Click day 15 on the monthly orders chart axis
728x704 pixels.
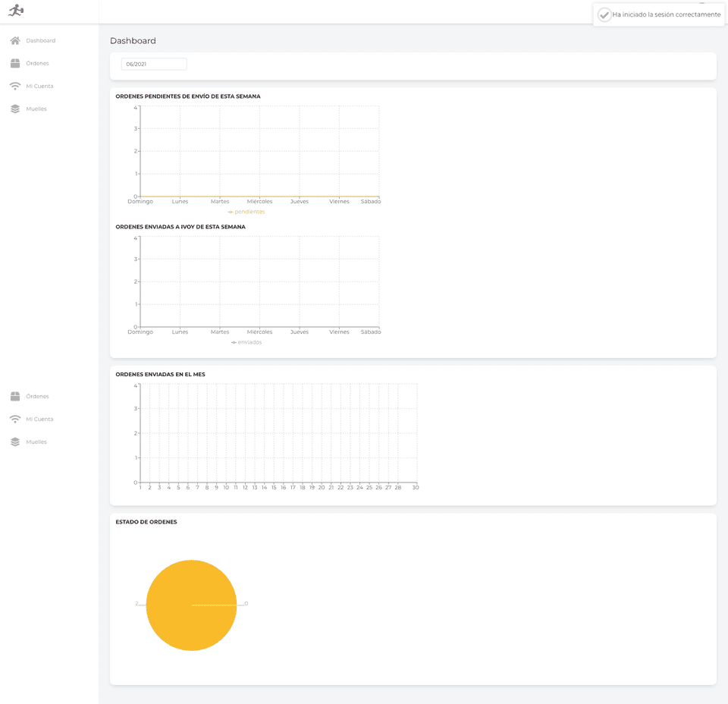[x=274, y=488]
